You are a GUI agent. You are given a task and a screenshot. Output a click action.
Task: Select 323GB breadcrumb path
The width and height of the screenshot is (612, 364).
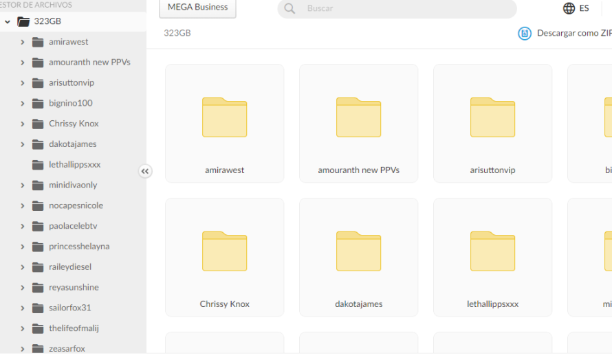coord(177,33)
